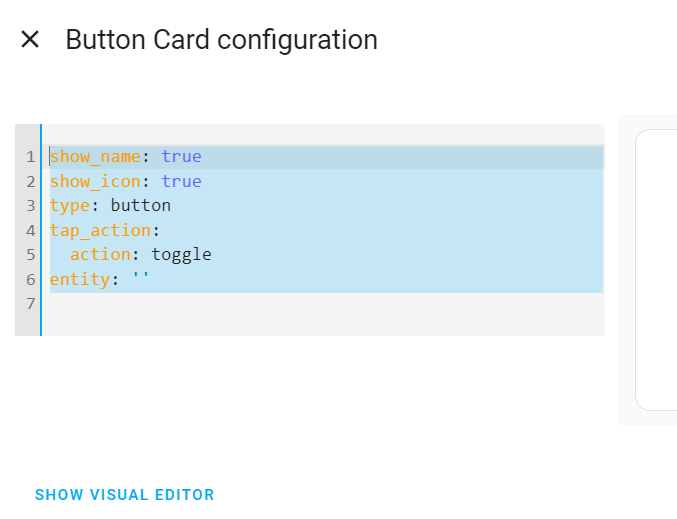Click the true value after show_name
Viewport: 677px width, 519px height.
coord(181,156)
